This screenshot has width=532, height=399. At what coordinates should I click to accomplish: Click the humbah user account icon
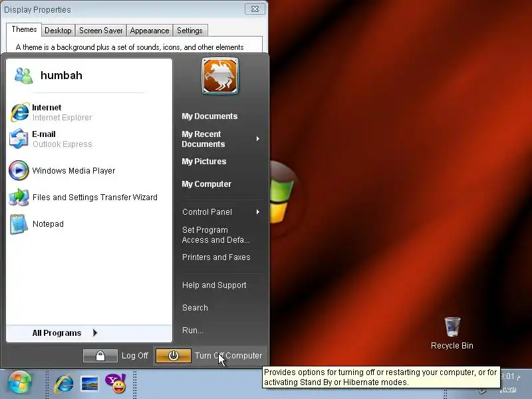tap(23, 76)
